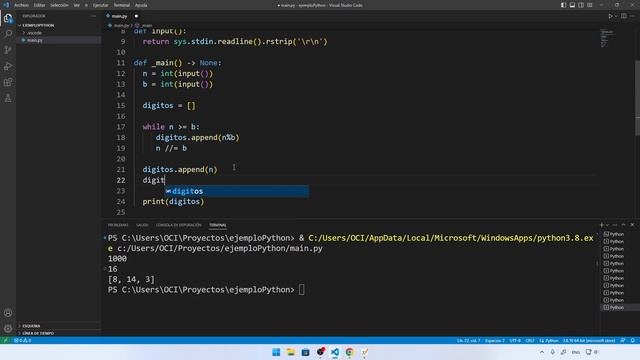Collapse the EJEMPLOPYTHON folder section
Screen dimensions: 640x360
click(x=58, y=25)
